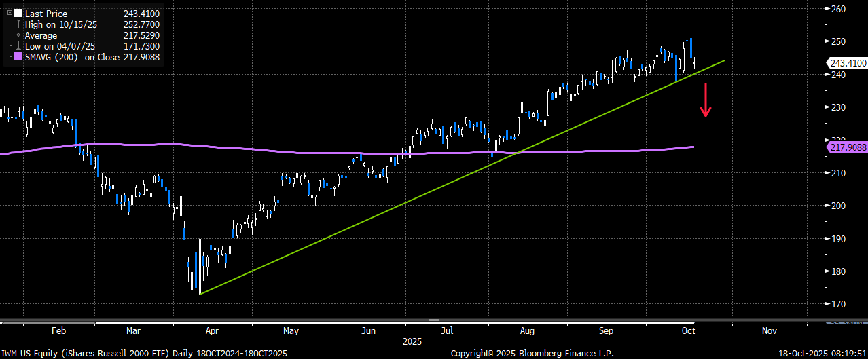Click the 217.5290 average value
Screen dimensions: 868x359
(141, 35)
